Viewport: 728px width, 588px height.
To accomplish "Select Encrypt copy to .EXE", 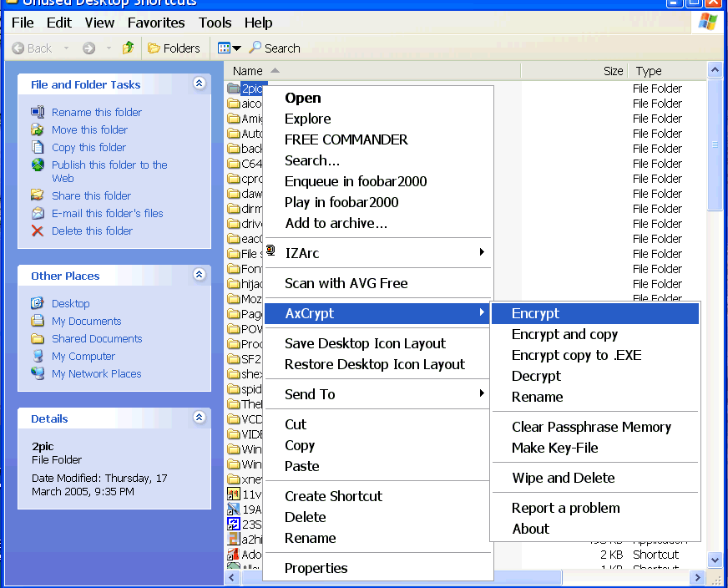I will click(594, 355).
